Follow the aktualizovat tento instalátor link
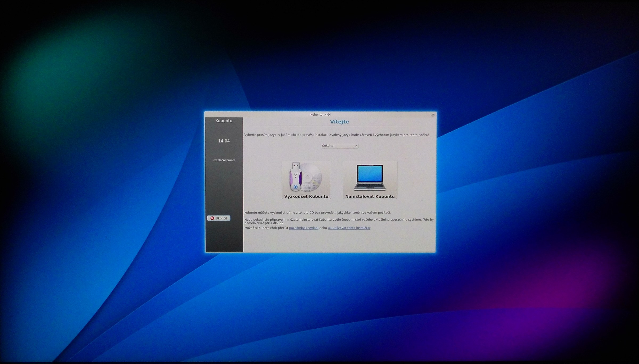Image resolution: width=639 pixels, height=364 pixels. coord(349,228)
